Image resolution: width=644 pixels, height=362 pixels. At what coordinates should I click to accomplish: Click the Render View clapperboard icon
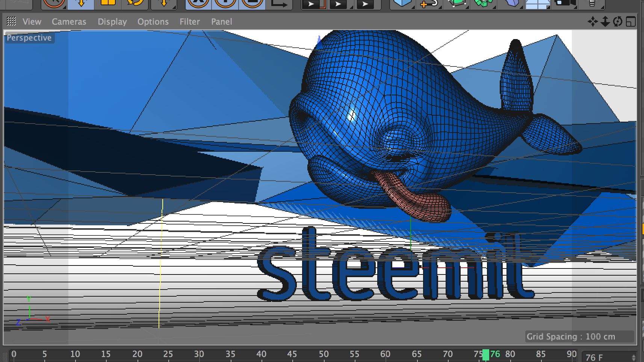[x=314, y=4]
